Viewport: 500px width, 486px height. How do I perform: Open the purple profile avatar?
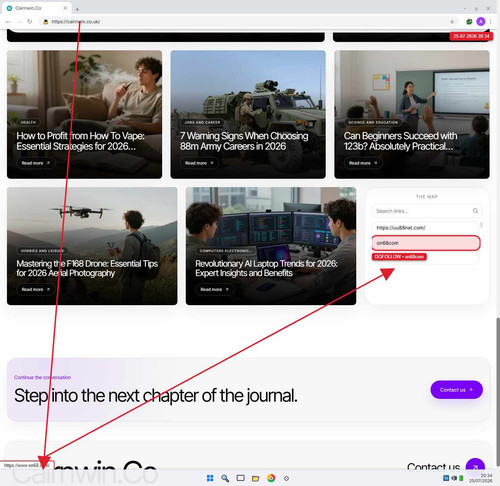pyautogui.click(x=481, y=22)
